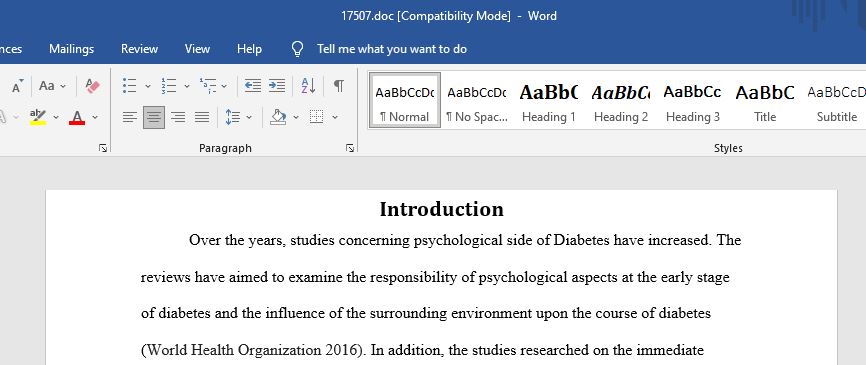Click the Shading paint bucket icon
866x365 pixels.
point(278,117)
